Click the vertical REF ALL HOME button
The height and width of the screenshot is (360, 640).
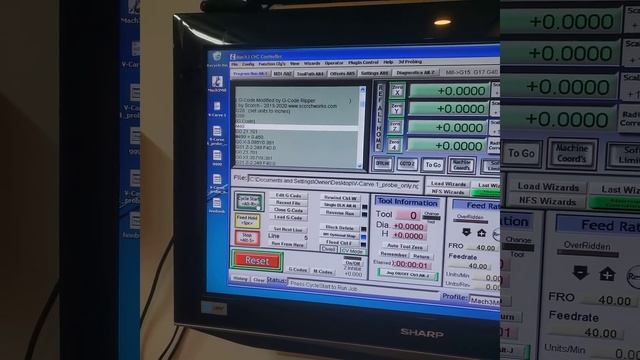click(380, 117)
